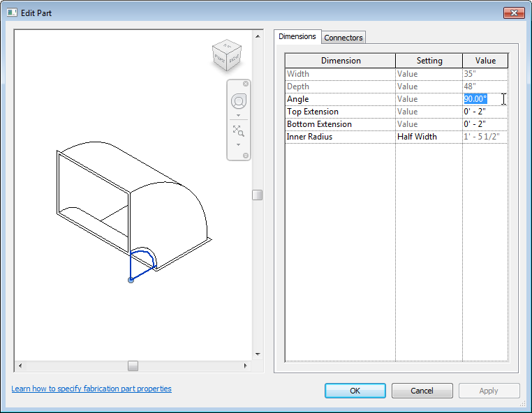Click the Dimension column header

(x=340, y=61)
